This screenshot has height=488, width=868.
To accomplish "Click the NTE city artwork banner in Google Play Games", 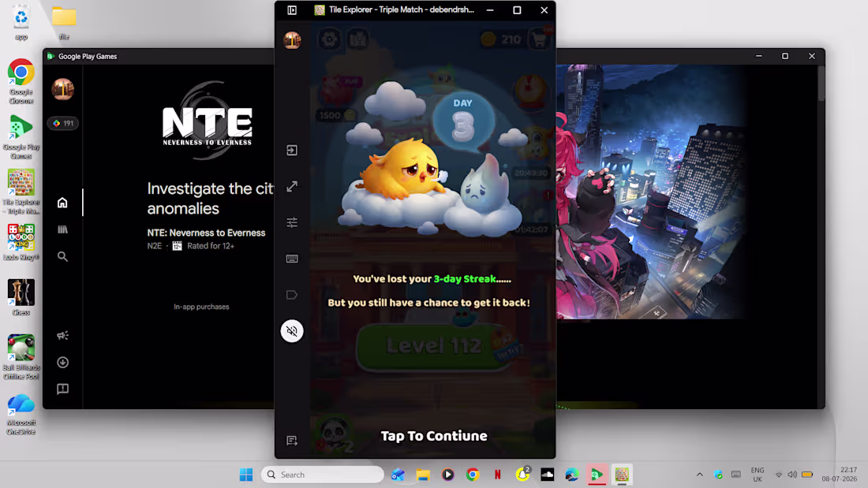I will (x=650, y=192).
